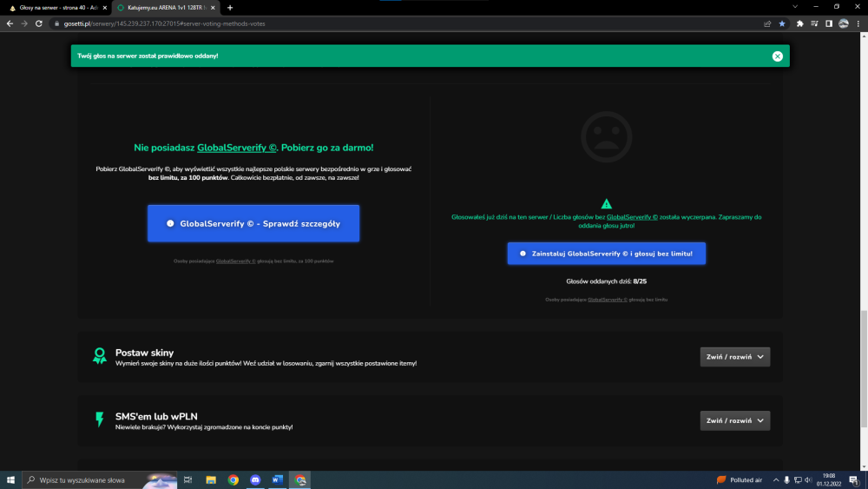This screenshot has width=868, height=489.
Task: Open the Windows notification center
Action: click(x=854, y=480)
